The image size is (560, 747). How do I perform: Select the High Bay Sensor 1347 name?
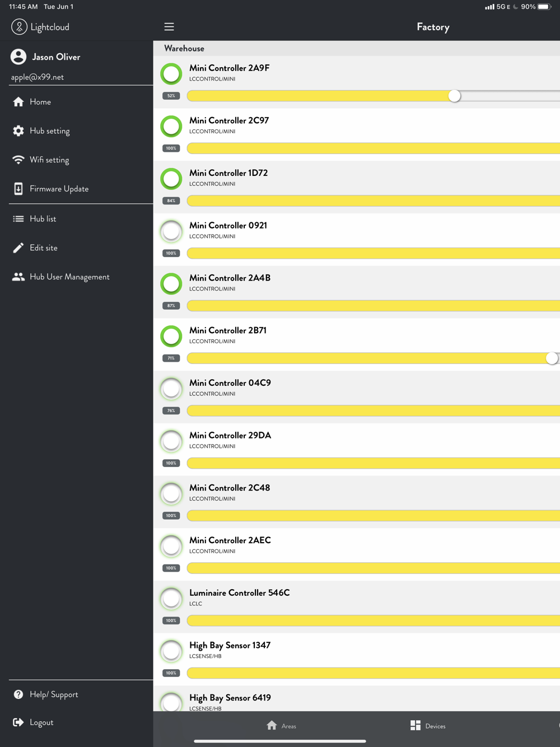[230, 646]
